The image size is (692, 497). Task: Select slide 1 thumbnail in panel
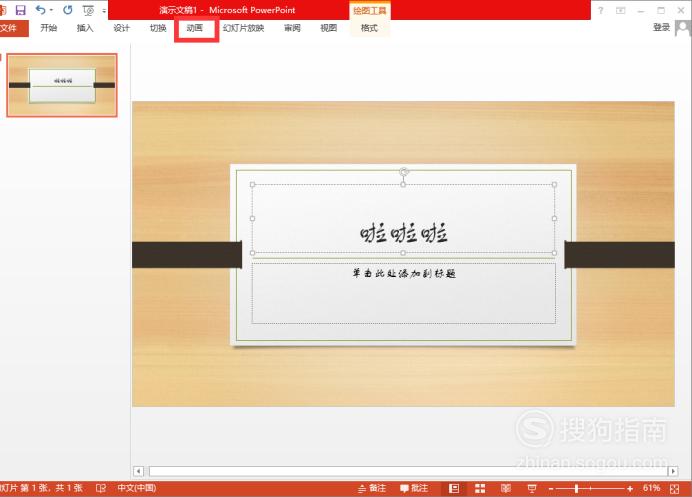(x=62, y=85)
